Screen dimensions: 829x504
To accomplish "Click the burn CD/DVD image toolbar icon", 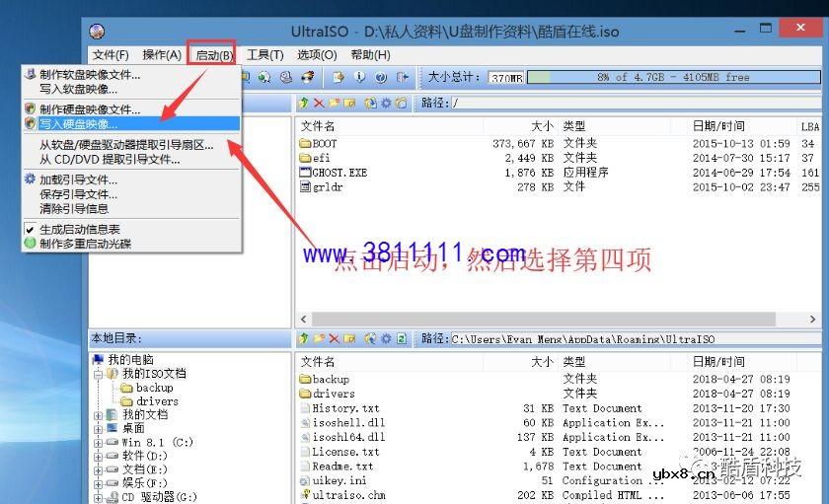I will point(307,78).
